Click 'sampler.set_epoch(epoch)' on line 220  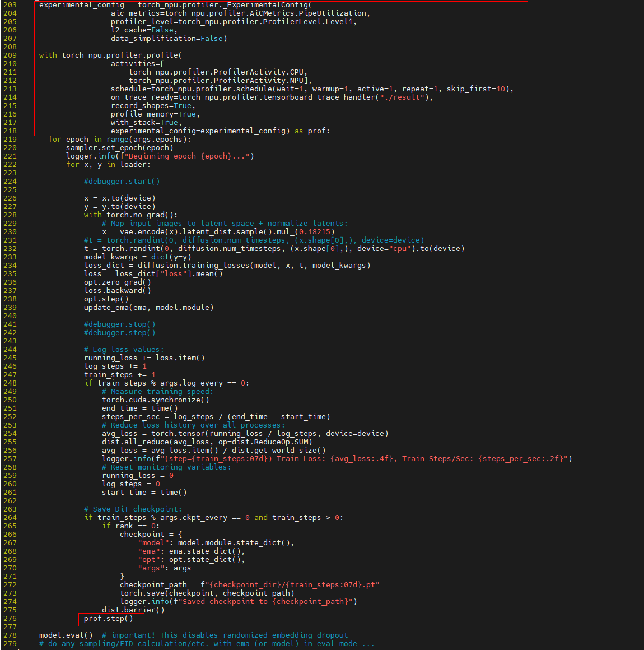tap(119, 147)
